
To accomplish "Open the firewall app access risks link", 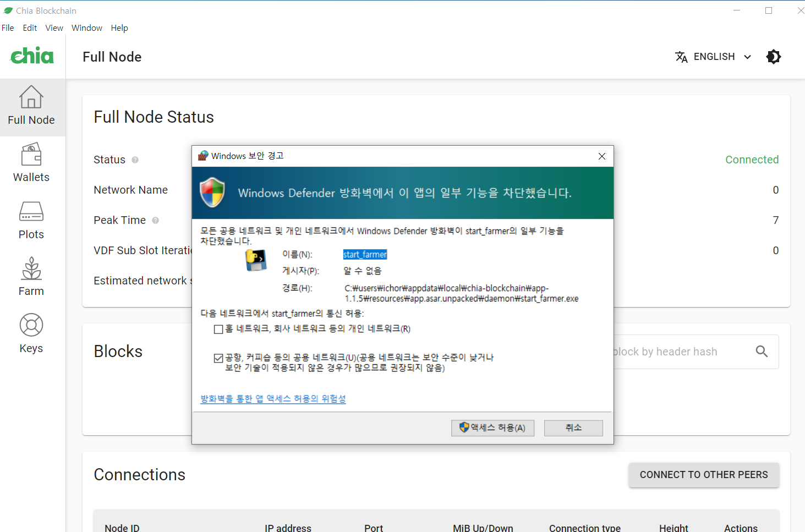I will click(273, 399).
